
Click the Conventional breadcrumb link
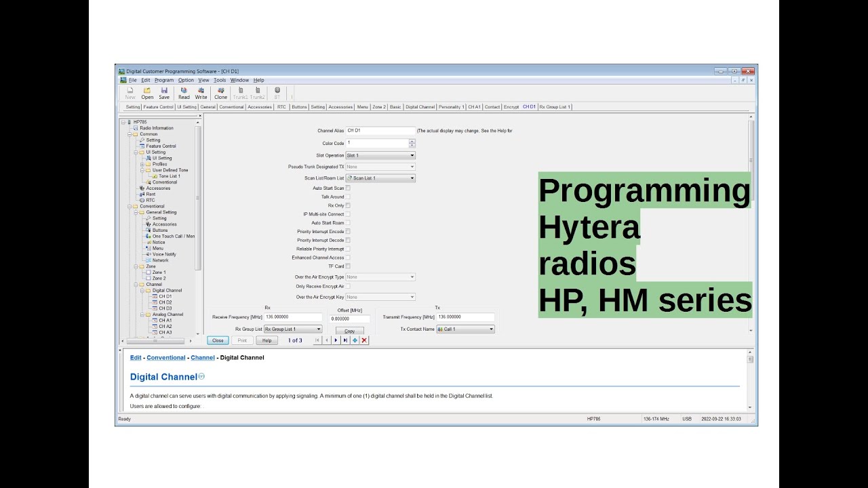(166, 357)
